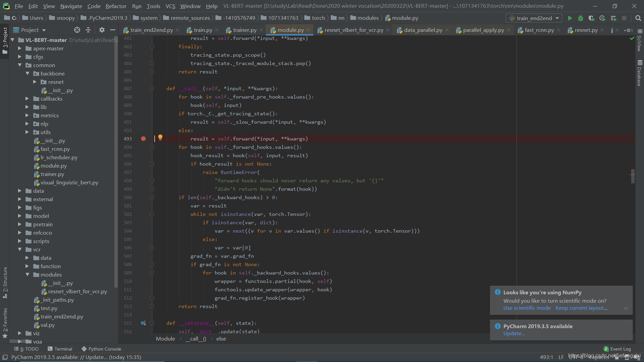This screenshot has height=362, width=644.
Task: Expand the resnet folder
Action: point(35,82)
